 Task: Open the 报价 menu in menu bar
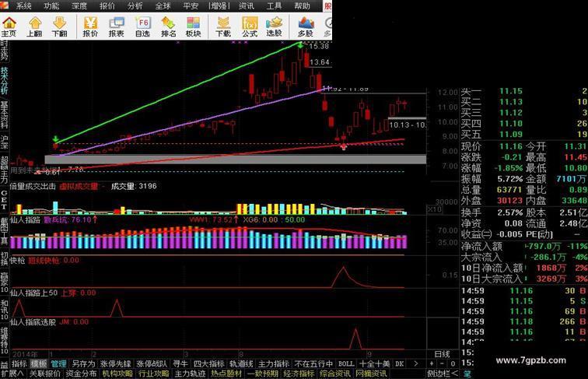coord(107,5)
